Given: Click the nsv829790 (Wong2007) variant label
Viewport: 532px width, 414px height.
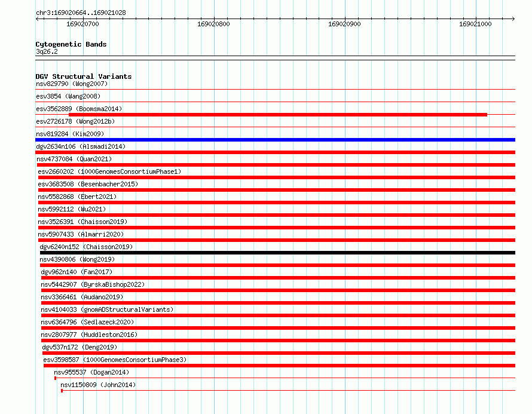Looking at the screenshot, I should coord(72,84).
